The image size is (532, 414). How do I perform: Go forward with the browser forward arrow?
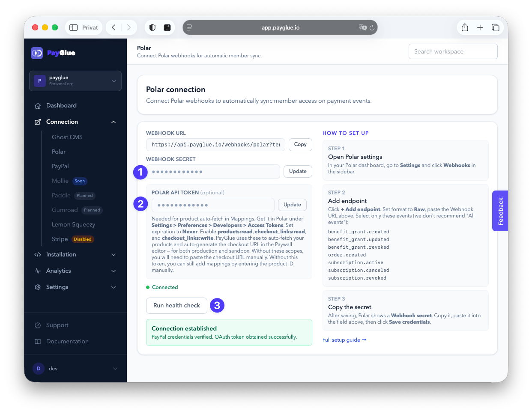click(129, 27)
